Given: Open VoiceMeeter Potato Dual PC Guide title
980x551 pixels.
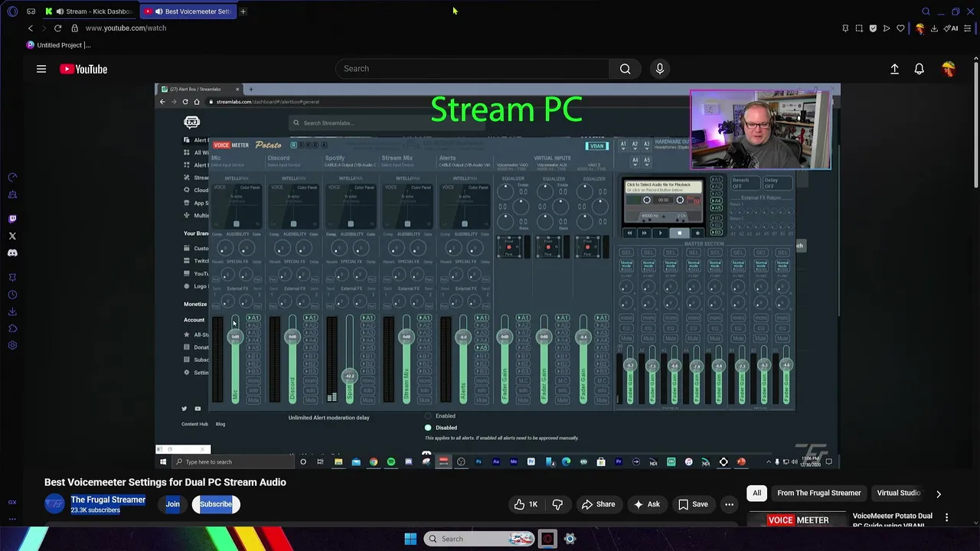Looking at the screenshot, I should 893,521.
